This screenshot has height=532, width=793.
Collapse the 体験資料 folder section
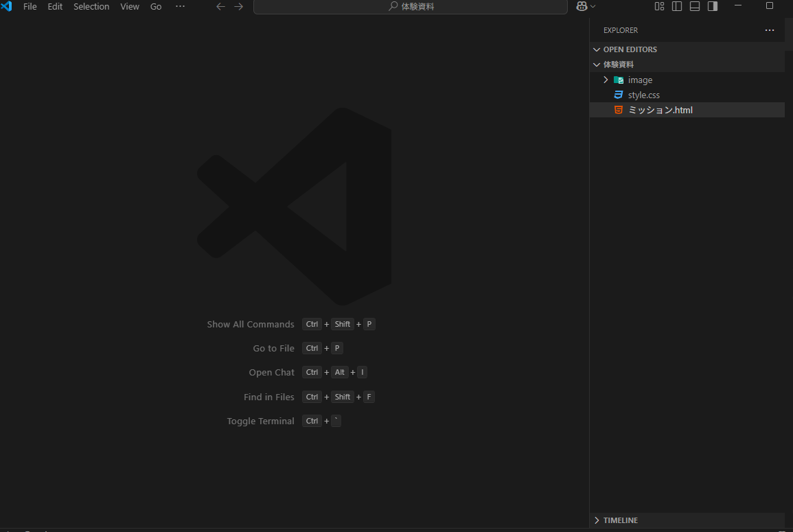pos(687,65)
